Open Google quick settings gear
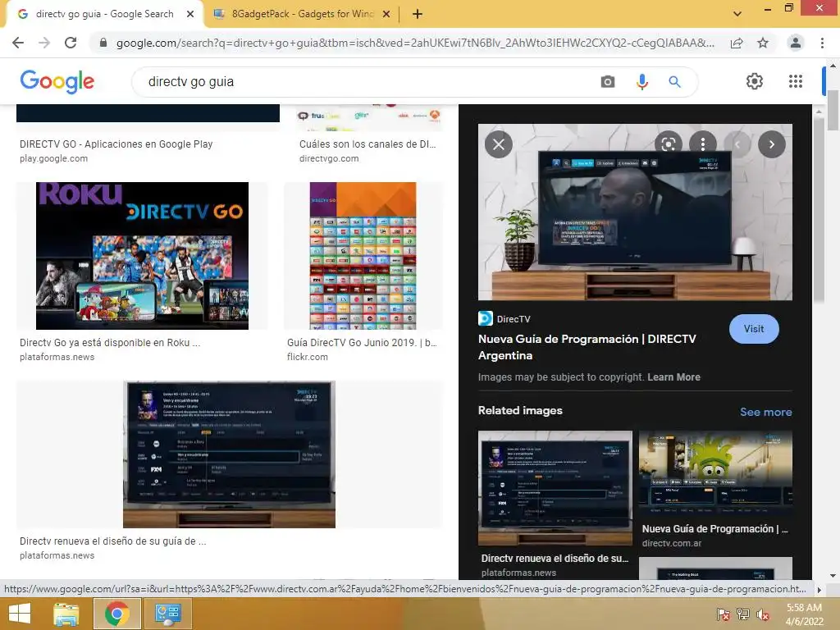Viewport: 840px width, 630px height. 755,81
